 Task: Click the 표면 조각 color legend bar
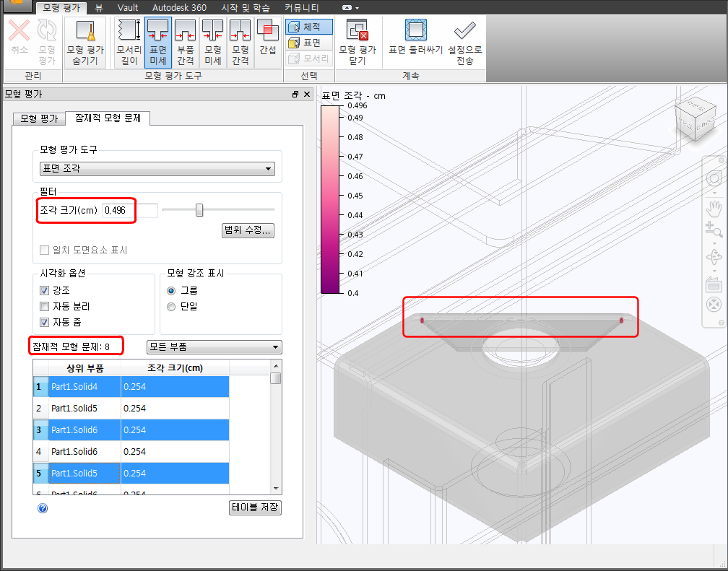pyautogui.click(x=330, y=200)
